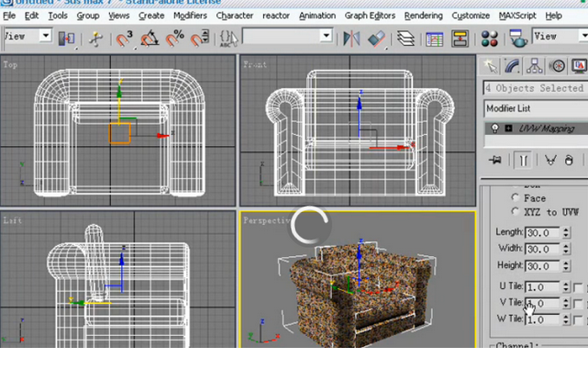The height and width of the screenshot is (369, 588).
Task: Open the Customize menu
Action: point(471,16)
